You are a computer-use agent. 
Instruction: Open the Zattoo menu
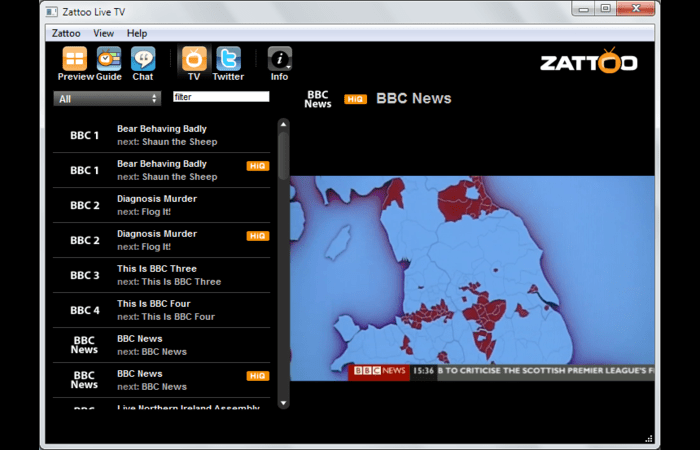(66, 33)
